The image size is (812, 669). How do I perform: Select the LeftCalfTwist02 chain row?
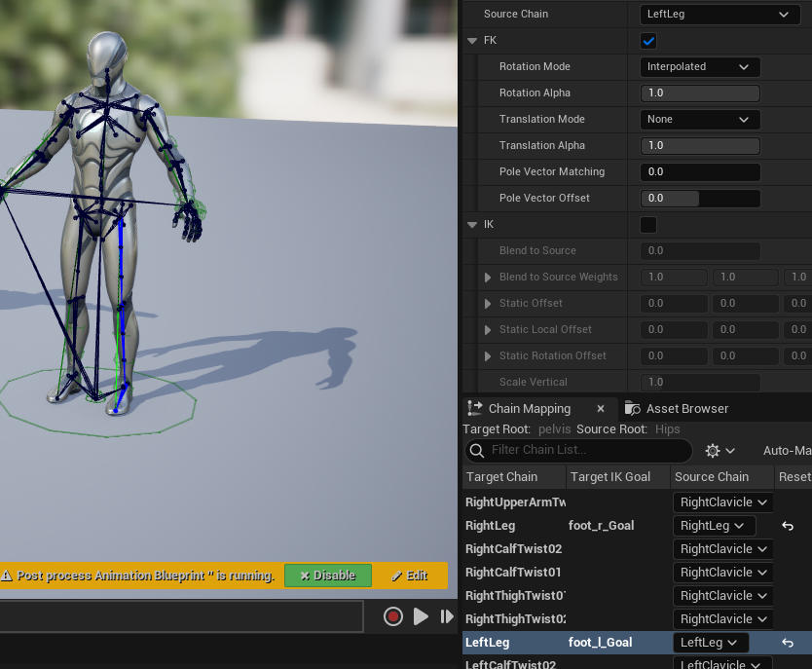(510, 663)
